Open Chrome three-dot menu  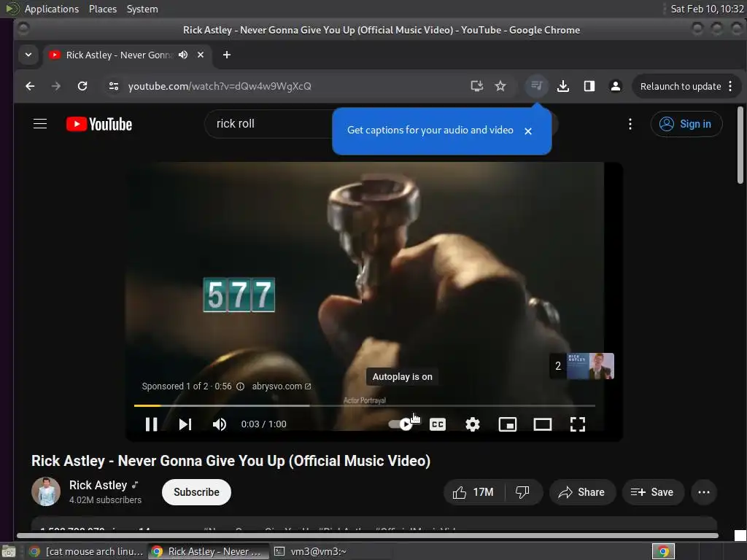(730, 86)
